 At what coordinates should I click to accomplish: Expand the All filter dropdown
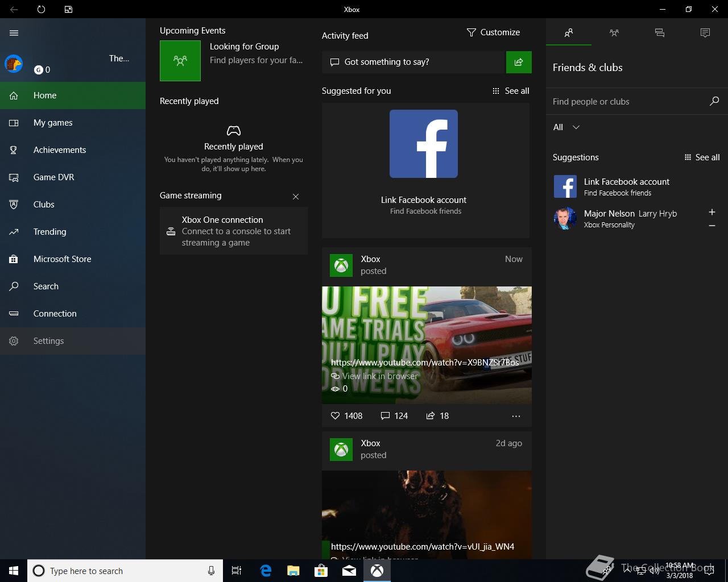566,127
